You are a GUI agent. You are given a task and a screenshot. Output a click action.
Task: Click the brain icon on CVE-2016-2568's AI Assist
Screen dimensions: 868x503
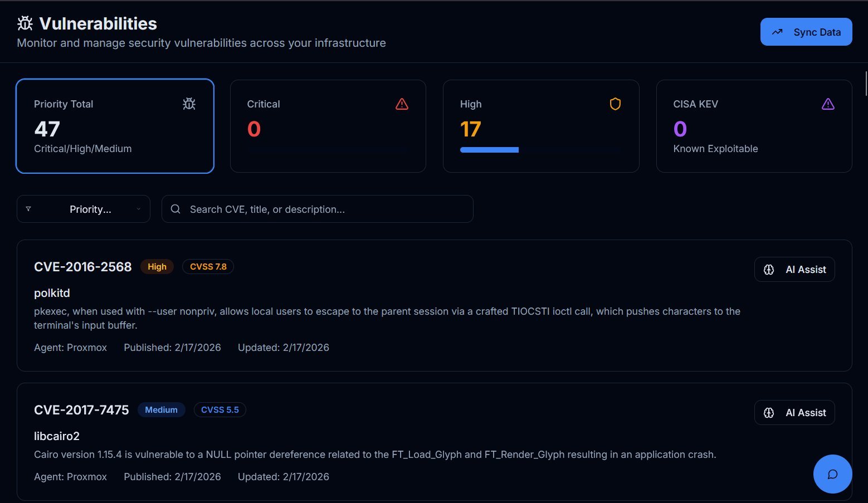769,269
